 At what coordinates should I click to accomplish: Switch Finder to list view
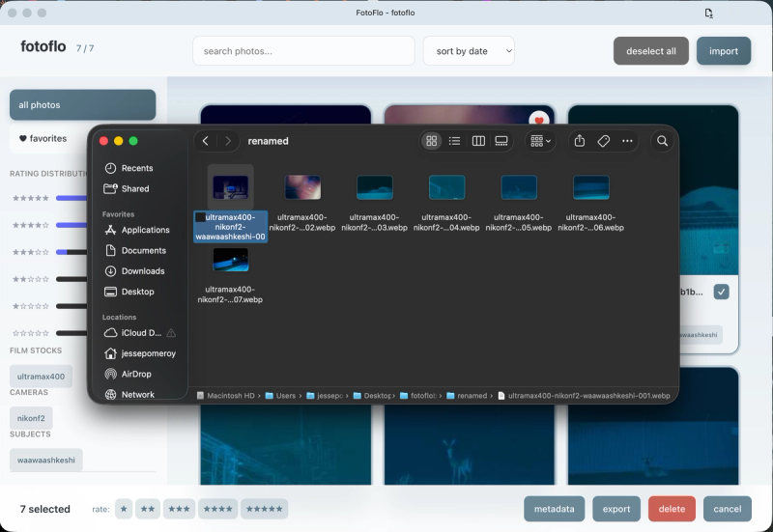tap(454, 141)
